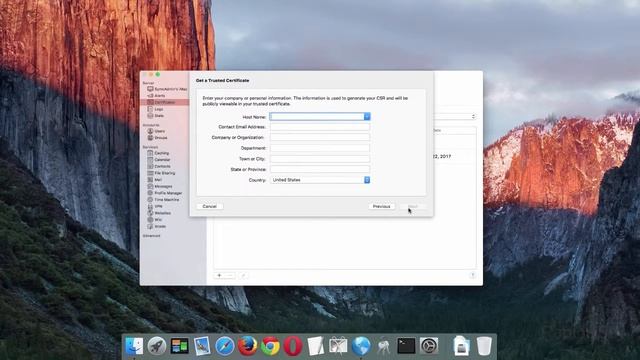
Task: Focus the Department field
Action: (320, 148)
